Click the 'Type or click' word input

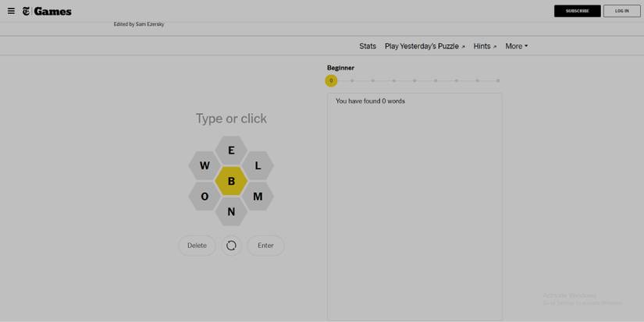click(231, 119)
